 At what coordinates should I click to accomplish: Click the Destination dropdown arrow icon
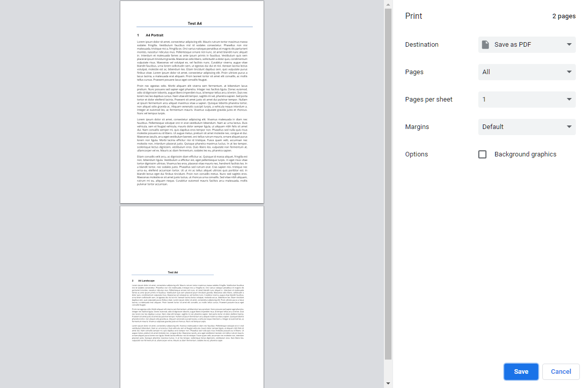[570, 44]
